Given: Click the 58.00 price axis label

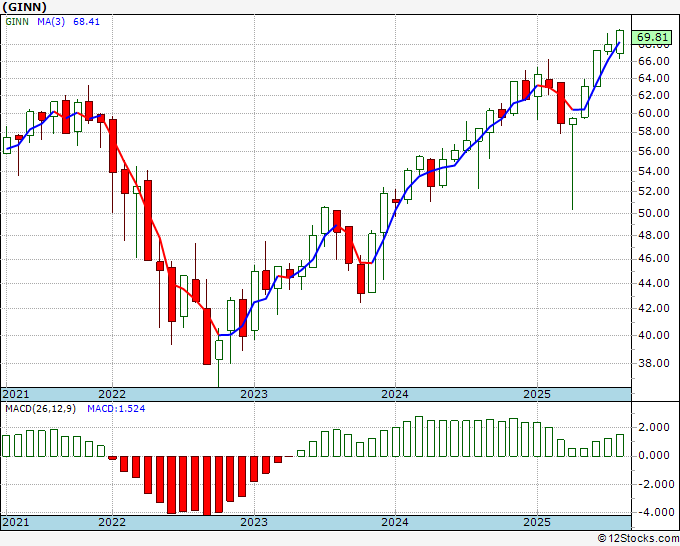Looking at the screenshot, I should [654, 131].
